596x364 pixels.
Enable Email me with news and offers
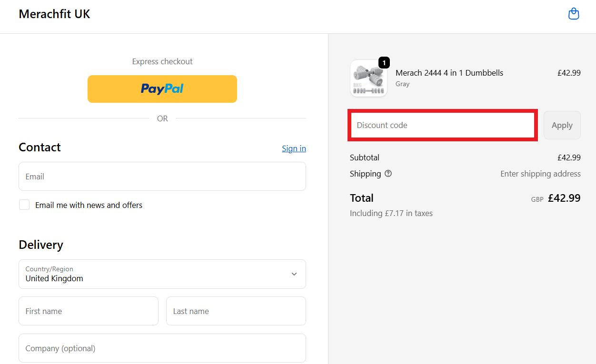click(24, 205)
